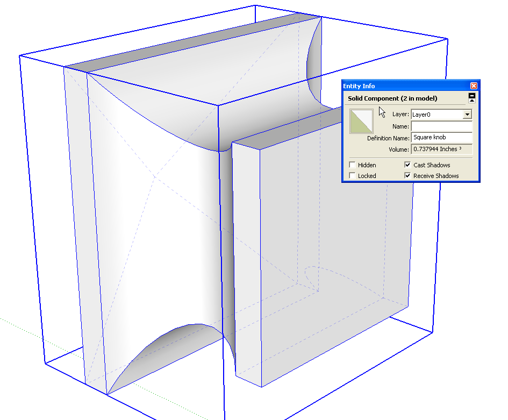Viewport: 508px width, 420px height.
Task: Edit the Definition Name field 'Square knob'
Action: (x=441, y=138)
